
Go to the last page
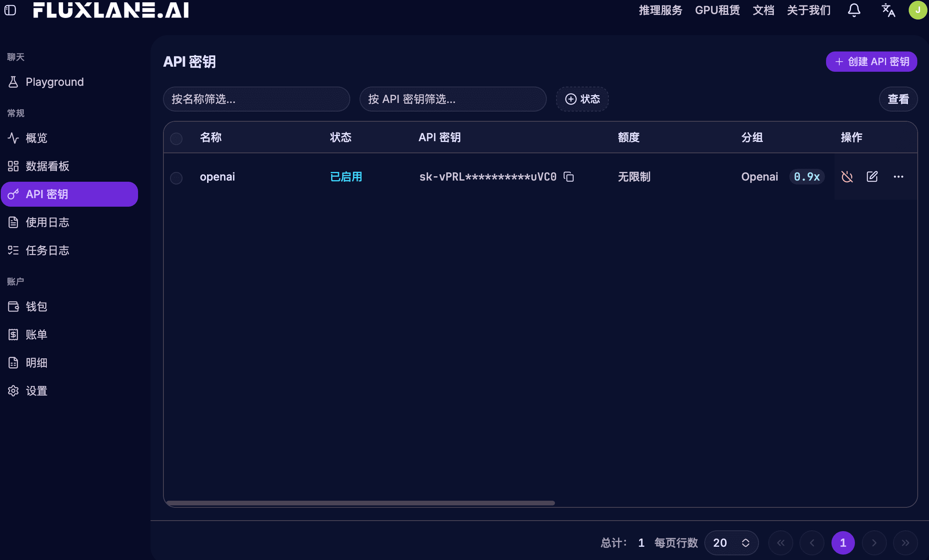(905, 542)
